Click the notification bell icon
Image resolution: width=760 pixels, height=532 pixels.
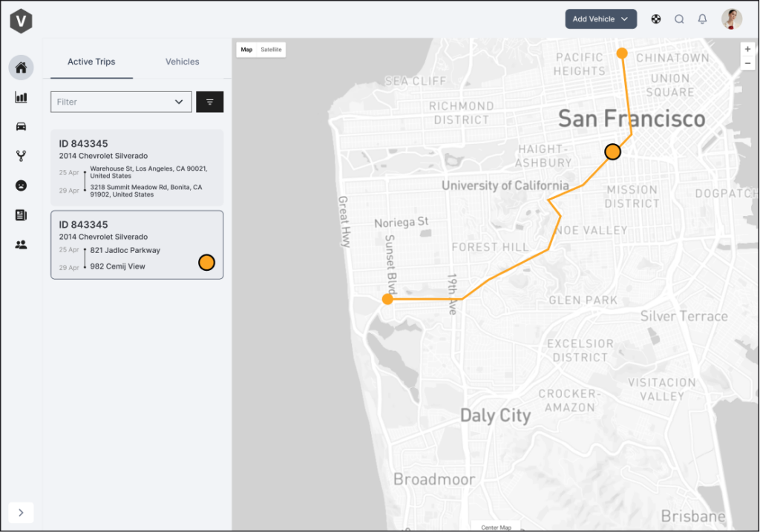[702, 19]
